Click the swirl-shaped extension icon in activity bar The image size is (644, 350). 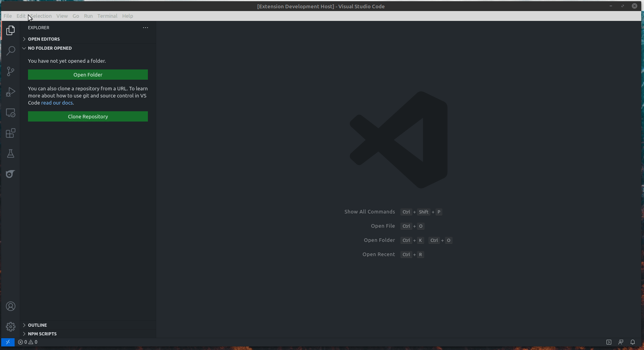click(11, 174)
